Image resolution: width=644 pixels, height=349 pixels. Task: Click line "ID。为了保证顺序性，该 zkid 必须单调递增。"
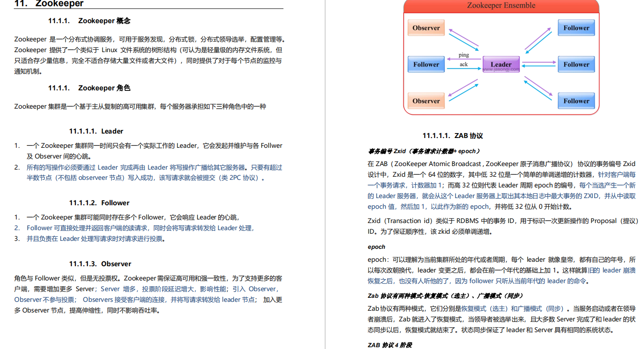tap(430, 231)
